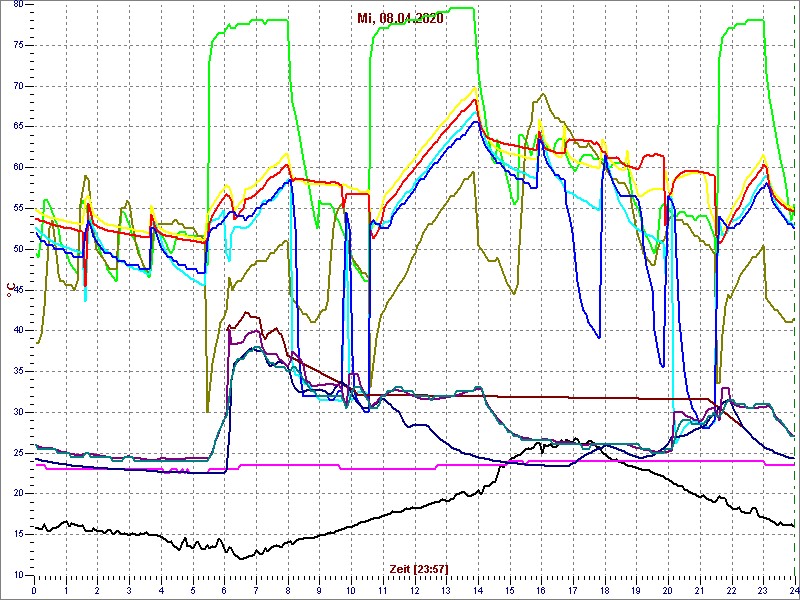Select hour 13 on the time axis
This screenshot has width=800, height=600.
pos(446,590)
